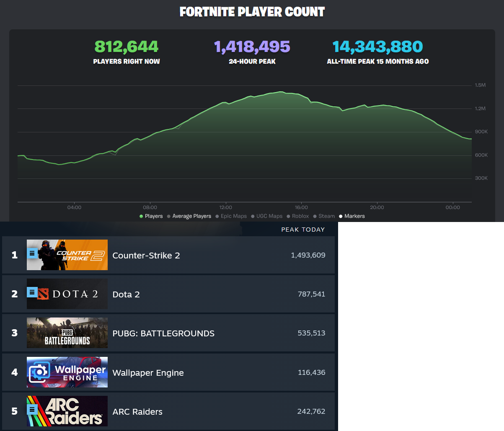Viewport: 504px width, 431px height.
Task: Click the 12:00 time axis label
Action: coord(225,207)
